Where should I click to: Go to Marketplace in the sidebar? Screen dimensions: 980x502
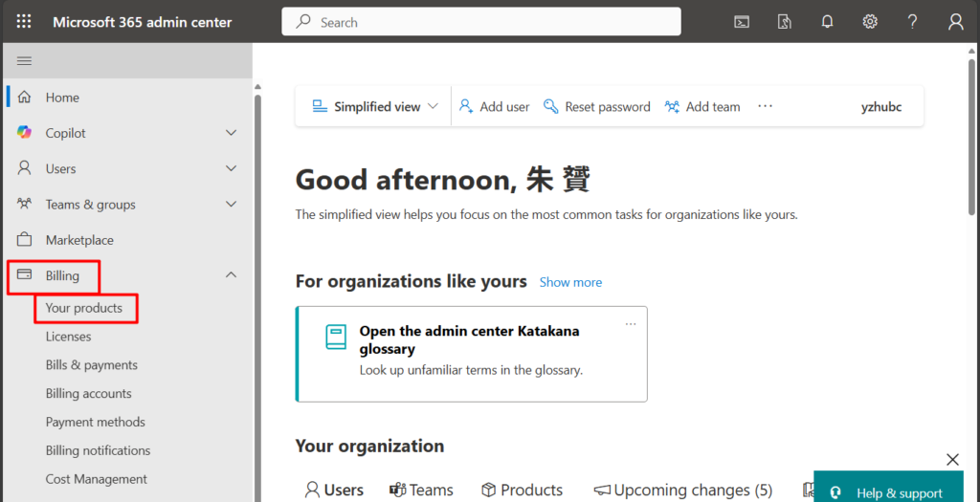tap(79, 240)
